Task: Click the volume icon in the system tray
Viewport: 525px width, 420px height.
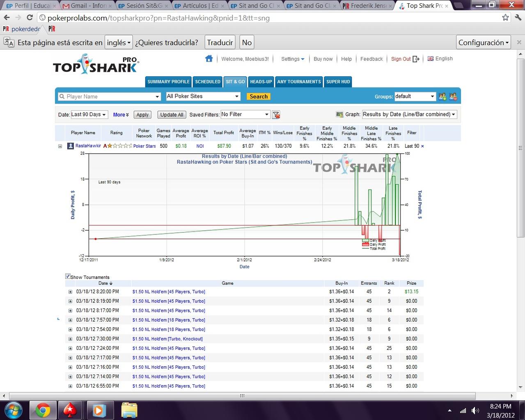Action: coord(475,411)
